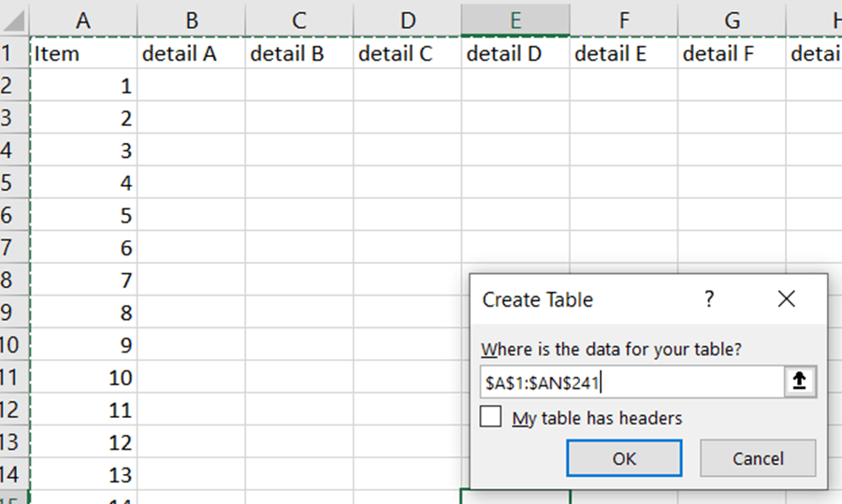Image resolution: width=842 pixels, height=504 pixels.
Task: Click the 'detail F' cell
Action: tap(732, 52)
